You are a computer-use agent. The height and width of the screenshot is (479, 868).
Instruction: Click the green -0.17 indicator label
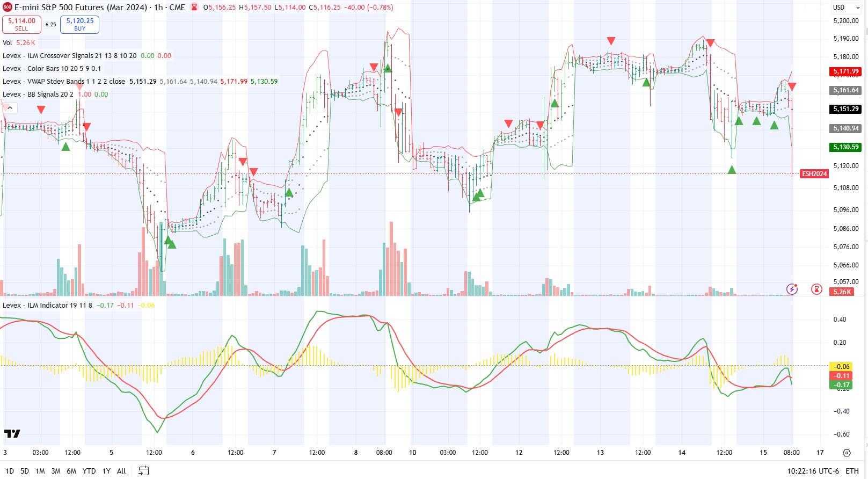tap(841, 384)
